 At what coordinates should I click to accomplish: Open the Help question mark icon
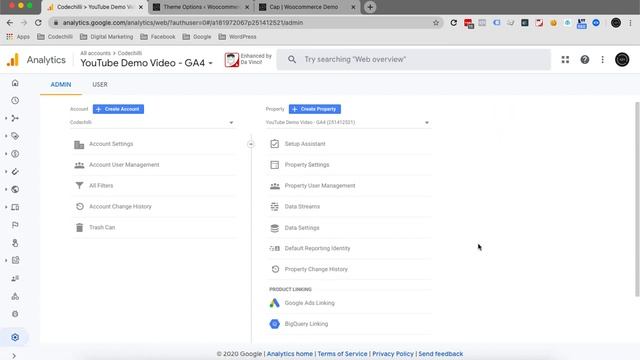(x=584, y=60)
